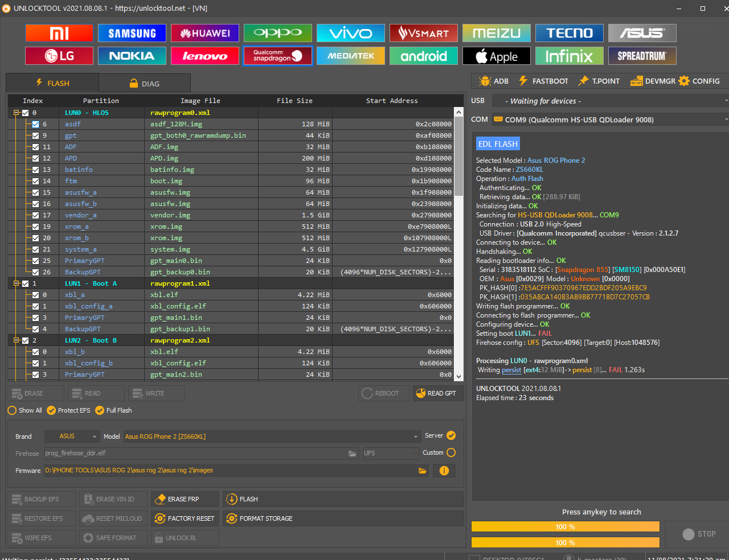Browse for firmware folder icon
The image size is (729, 560).
422,471
